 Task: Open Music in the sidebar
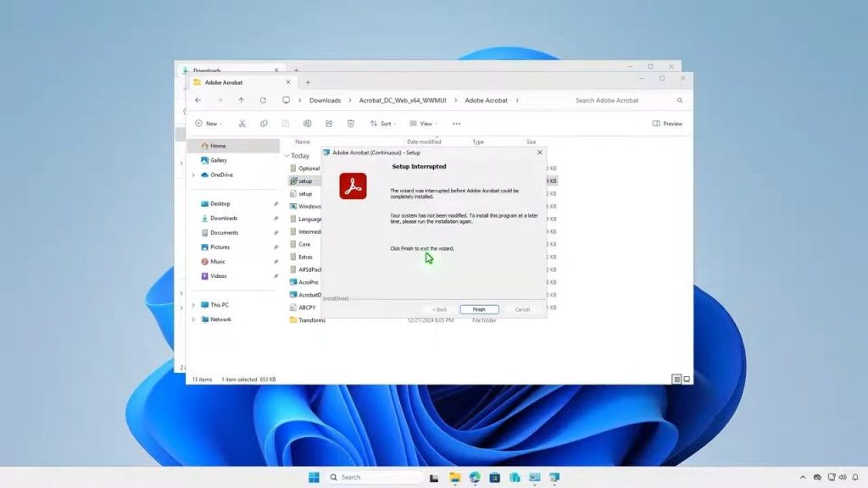pos(218,261)
